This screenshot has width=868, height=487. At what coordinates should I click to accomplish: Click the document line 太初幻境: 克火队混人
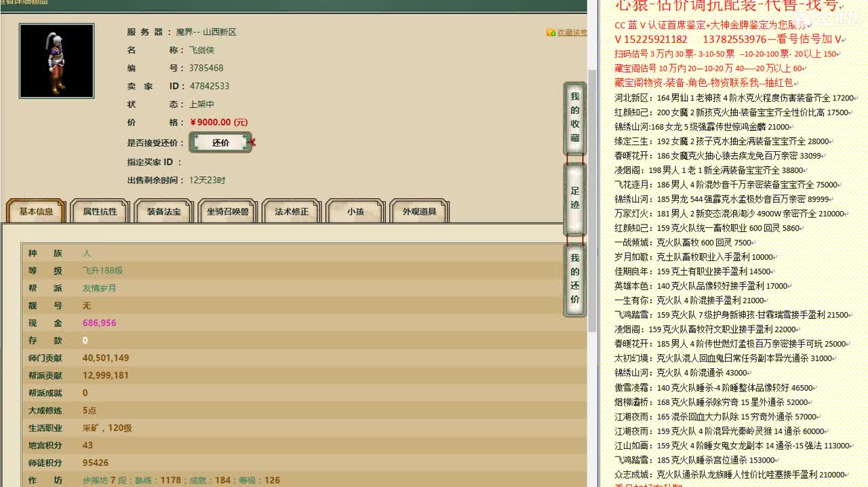tap(726, 358)
